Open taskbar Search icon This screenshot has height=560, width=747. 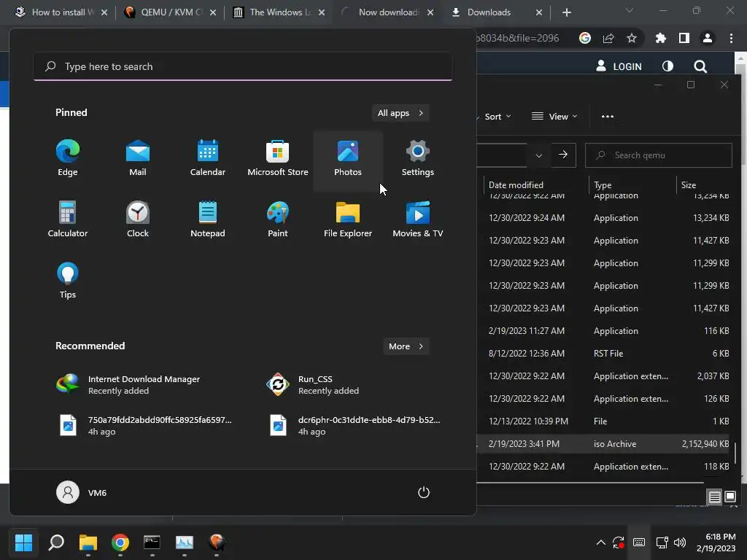pyautogui.click(x=56, y=542)
